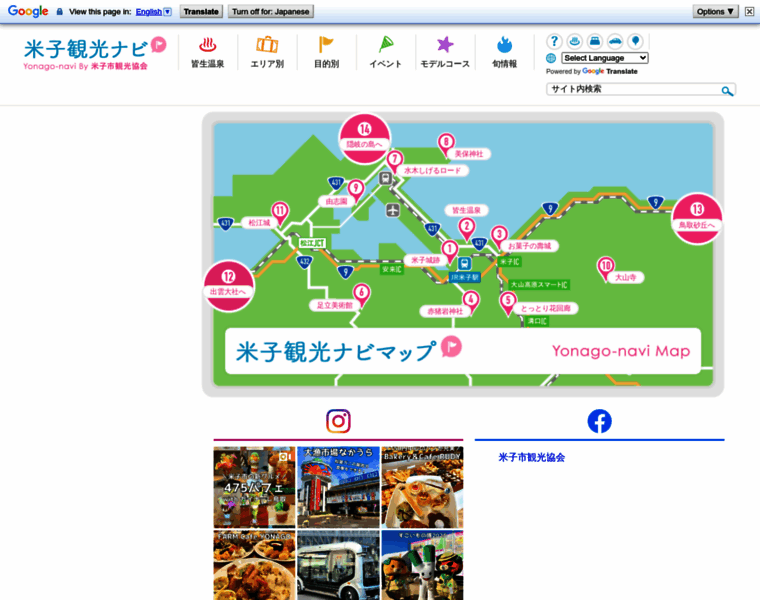Click the Translate button
The width and height of the screenshot is (760, 600).
coord(201,12)
